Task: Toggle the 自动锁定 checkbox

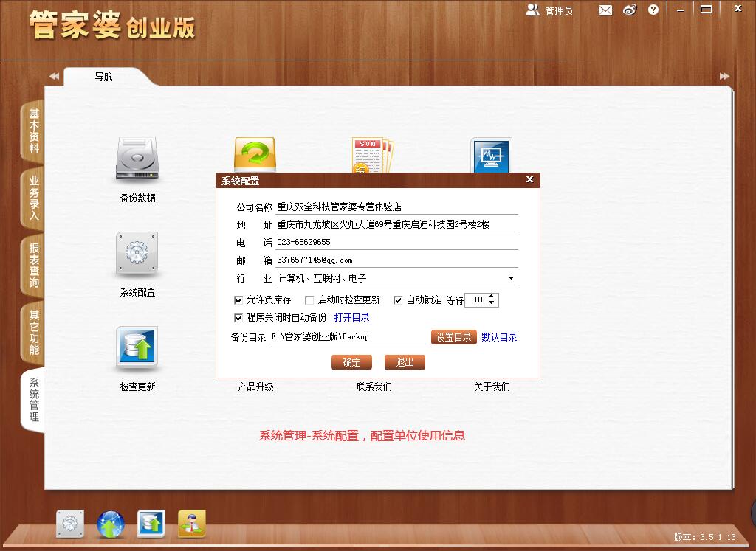Action: tap(398, 300)
